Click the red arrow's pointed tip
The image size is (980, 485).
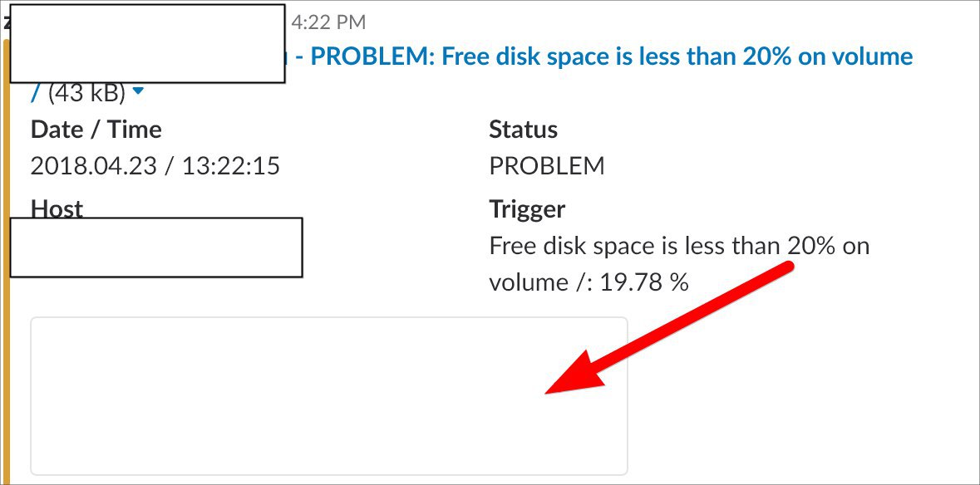[549, 391]
